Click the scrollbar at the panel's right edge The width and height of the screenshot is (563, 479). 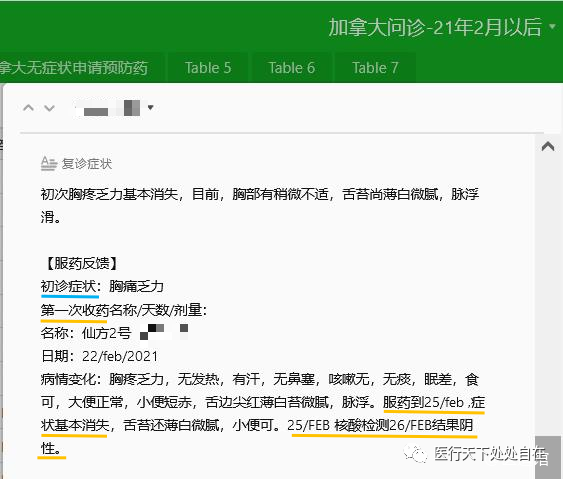click(548, 456)
